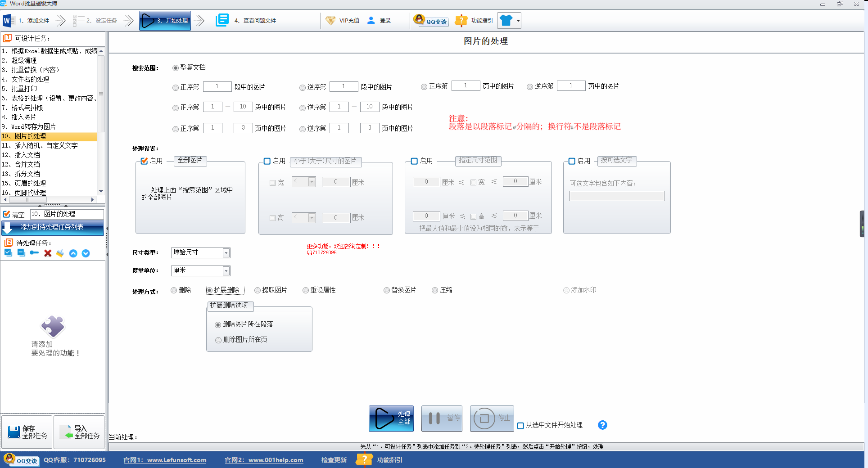Click the 登录 user icon
The image size is (868, 468).
371,21
